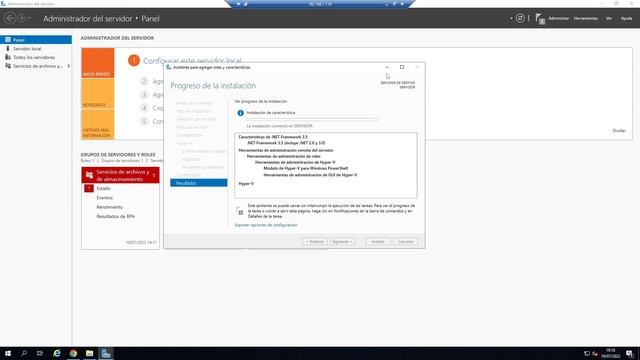This screenshot has width=640, height=360.
Task: Click the step 4 circle on the welcome tile
Action: click(x=144, y=108)
